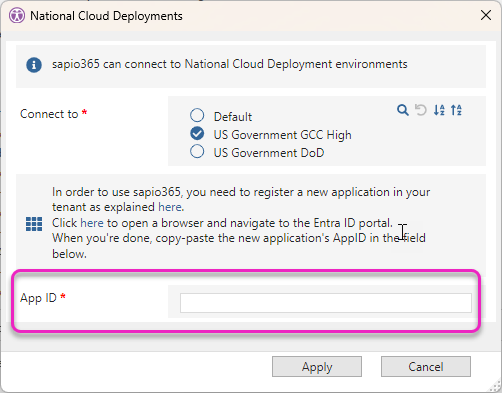Screen dimensions: 502x393
Task: Apply the cloud deployment settings
Action: tap(317, 367)
